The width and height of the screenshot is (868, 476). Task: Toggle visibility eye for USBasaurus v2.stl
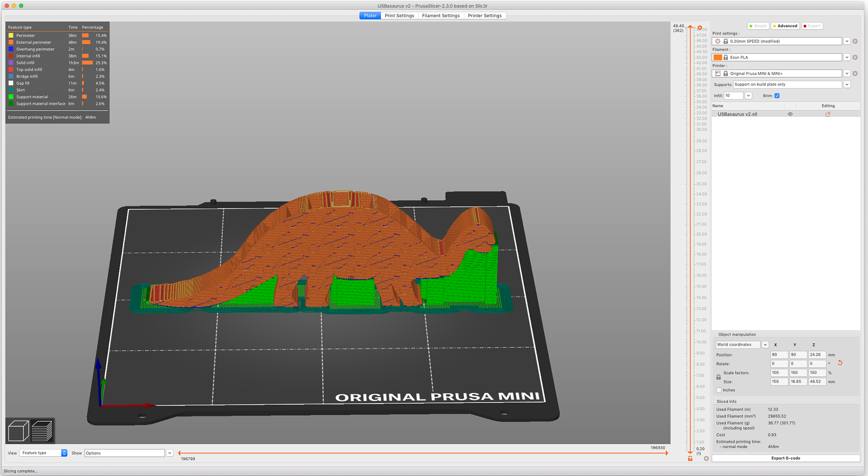[790, 114]
